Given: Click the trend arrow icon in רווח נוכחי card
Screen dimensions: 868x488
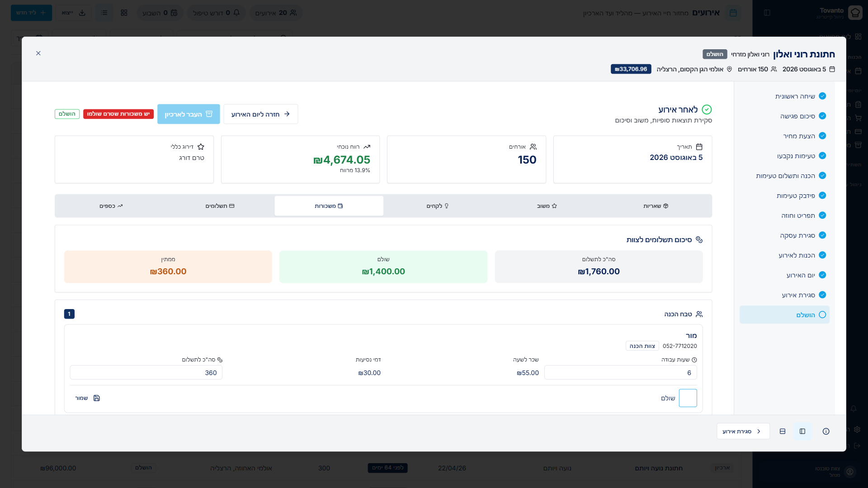Looking at the screenshot, I should (x=367, y=147).
